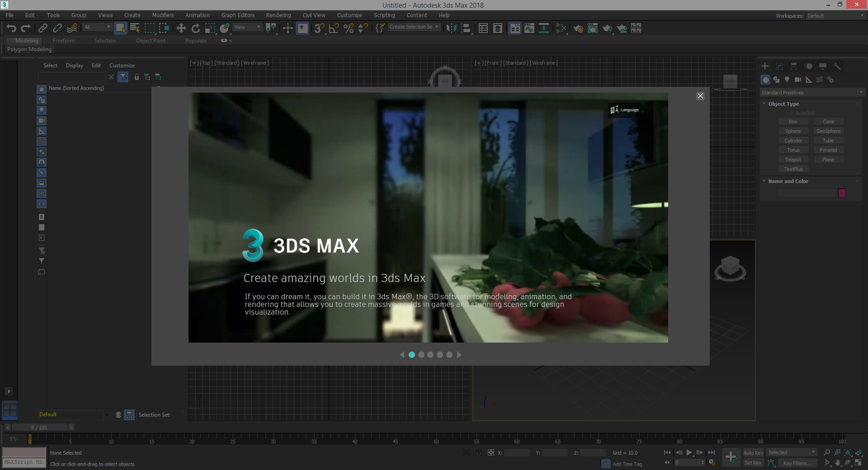Open Create Selection Set dropdown
The width and height of the screenshot is (868, 470).
414,27
